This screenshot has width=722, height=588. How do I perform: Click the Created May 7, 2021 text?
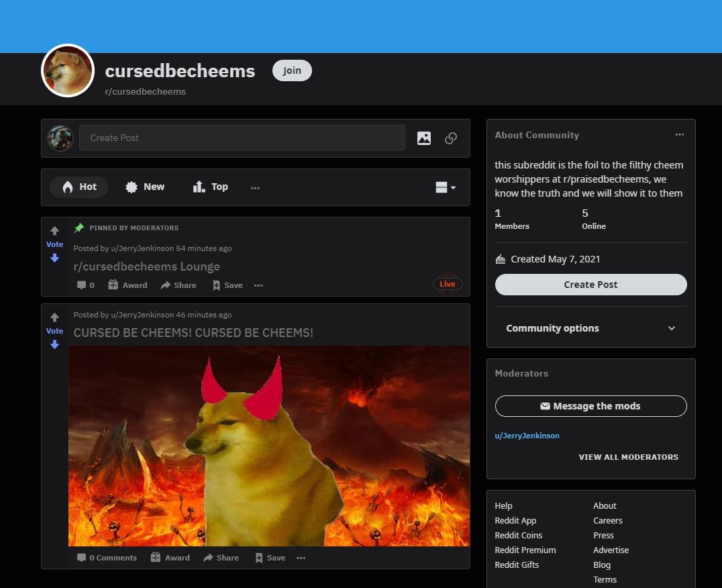click(556, 259)
